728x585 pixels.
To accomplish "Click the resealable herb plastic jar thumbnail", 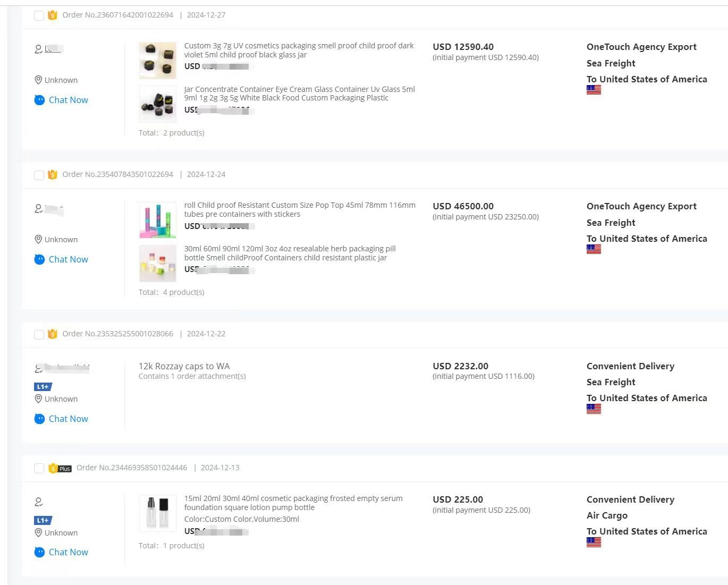I will tap(157, 264).
